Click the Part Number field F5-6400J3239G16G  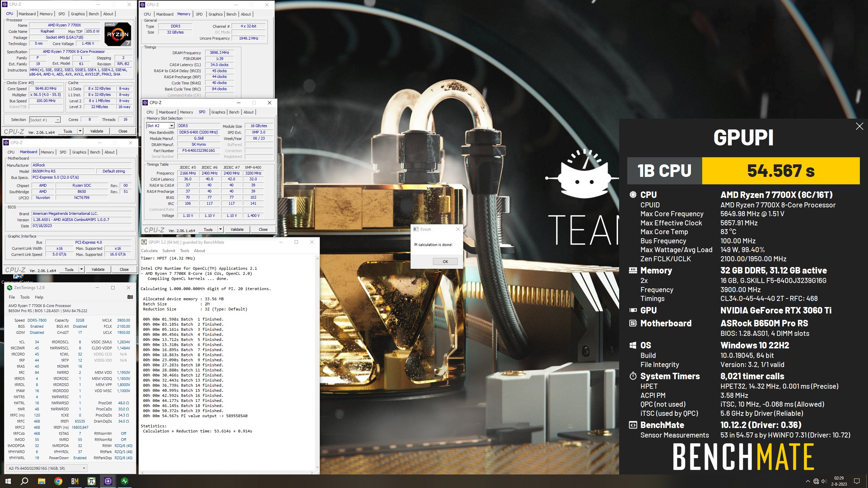(x=199, y=151)
